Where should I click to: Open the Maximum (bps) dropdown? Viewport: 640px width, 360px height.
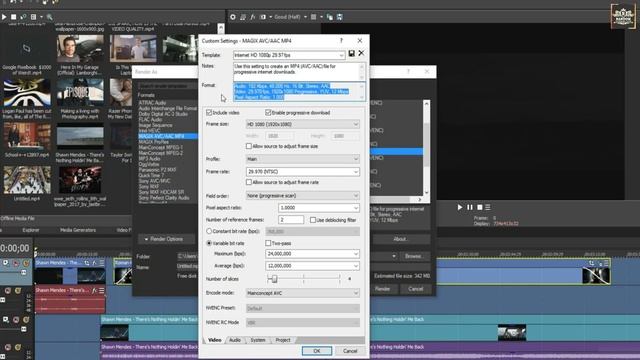tap(312, 254)
